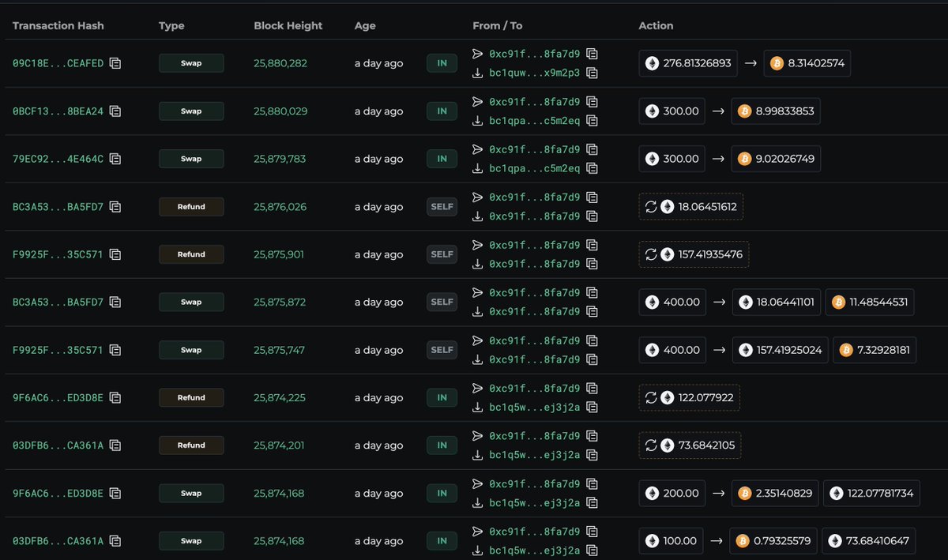Copy recipient address bc1quw...x9m2p3
The width and height of the screenshot is (948, 560).
pyautogui.click(x=592, y=73)
